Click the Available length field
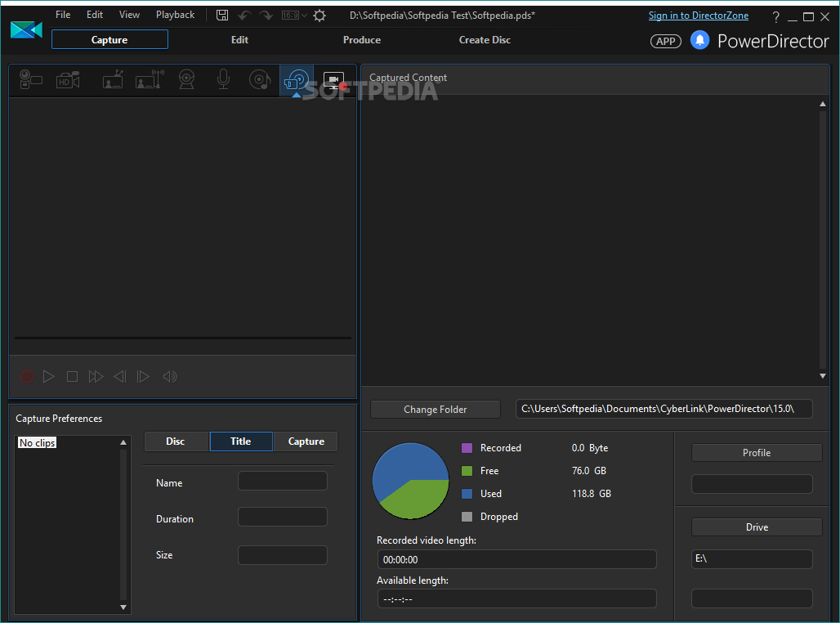This screenshot has height=623, width=840. [x=517, y=598]
